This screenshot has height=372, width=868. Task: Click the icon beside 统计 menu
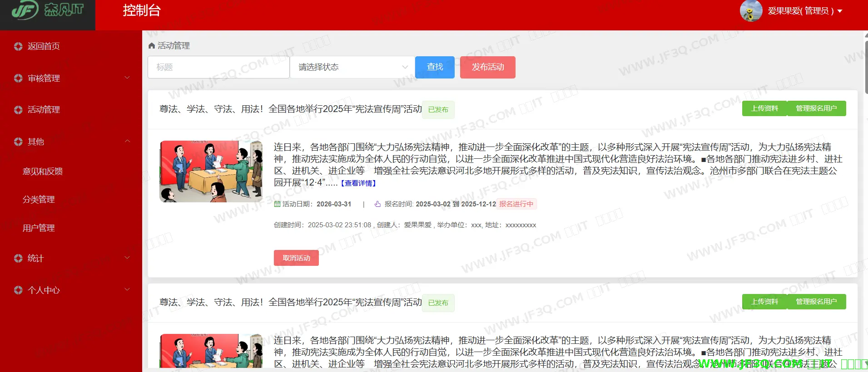click(x=18, y=258)
